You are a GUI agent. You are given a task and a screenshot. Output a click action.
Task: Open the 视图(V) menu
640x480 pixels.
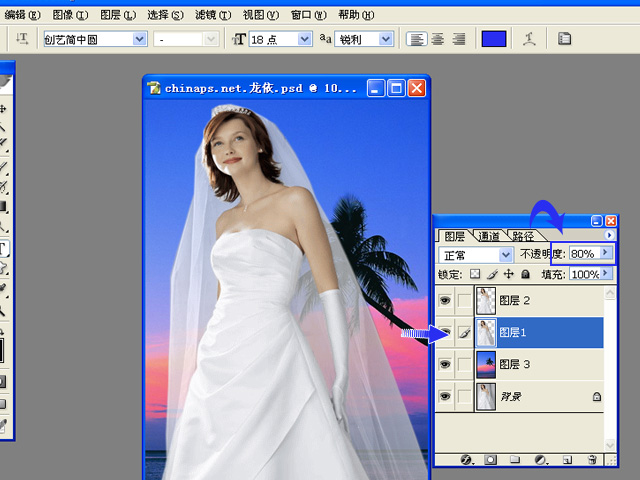click(x=260, y=15)
